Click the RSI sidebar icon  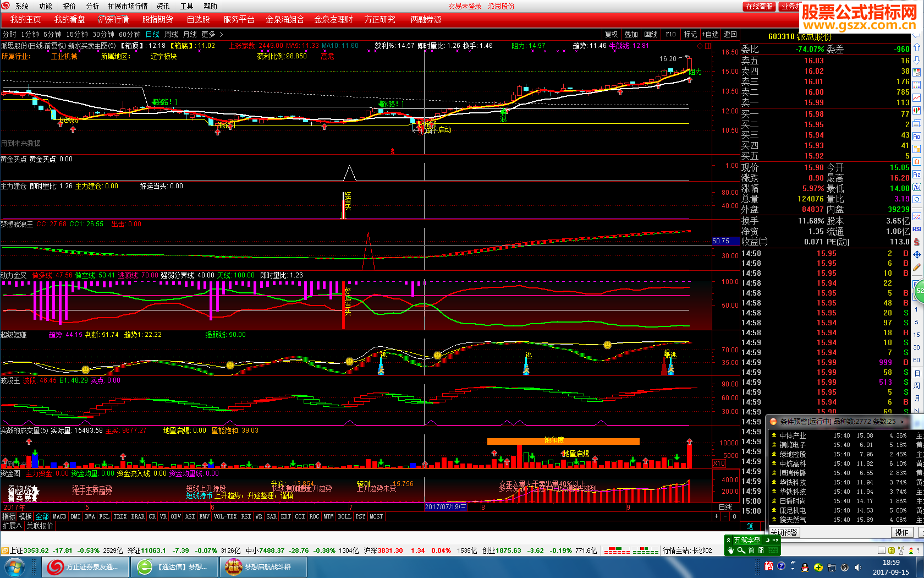[917, 229]
